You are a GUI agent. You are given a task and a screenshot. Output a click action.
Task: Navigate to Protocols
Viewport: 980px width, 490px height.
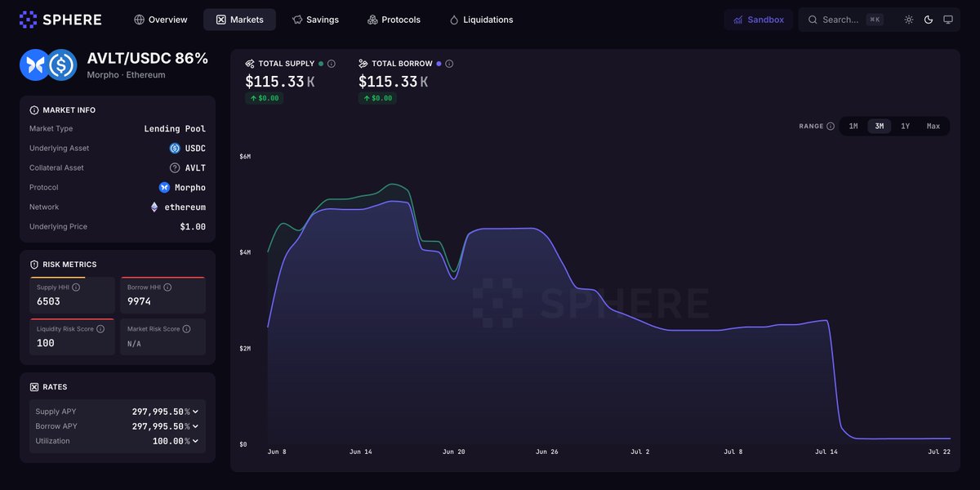click(x=394, y=20)
